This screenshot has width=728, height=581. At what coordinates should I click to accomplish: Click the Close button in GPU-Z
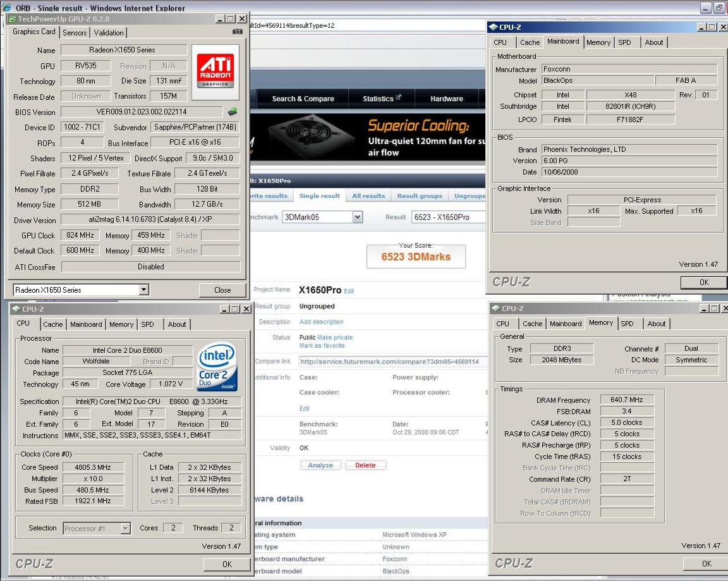pyautogui.click(x=222, y=290)
